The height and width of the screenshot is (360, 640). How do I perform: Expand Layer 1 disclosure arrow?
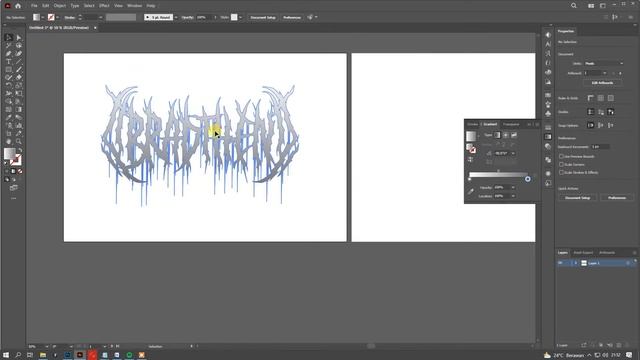[x=576, y=263]
